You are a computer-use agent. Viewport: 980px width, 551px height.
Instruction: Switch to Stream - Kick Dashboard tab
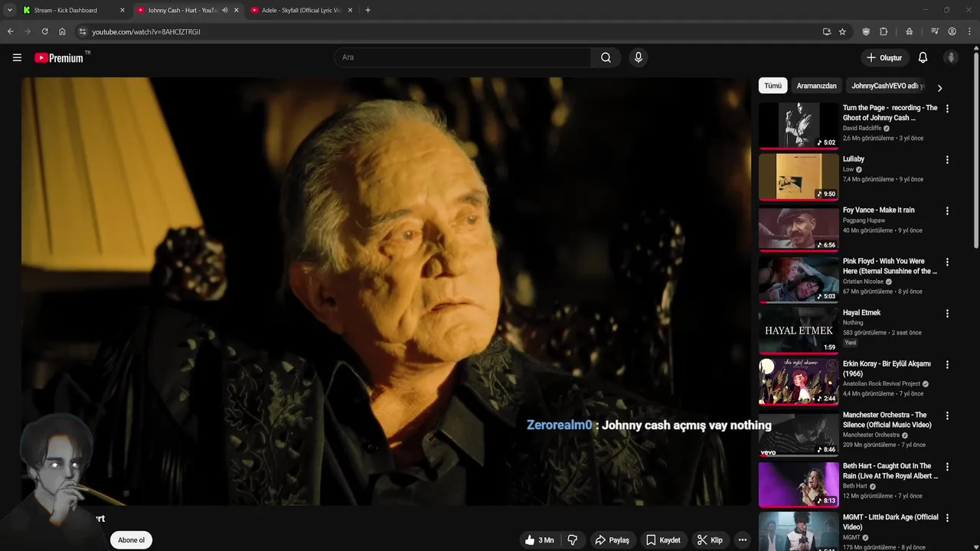click(72, 10)
